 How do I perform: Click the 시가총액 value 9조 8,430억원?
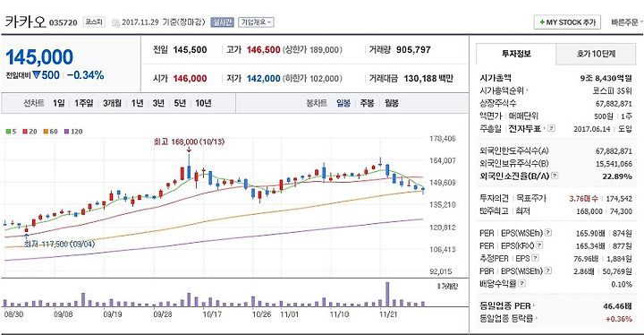pyautogui.click(x=606, y=78)
